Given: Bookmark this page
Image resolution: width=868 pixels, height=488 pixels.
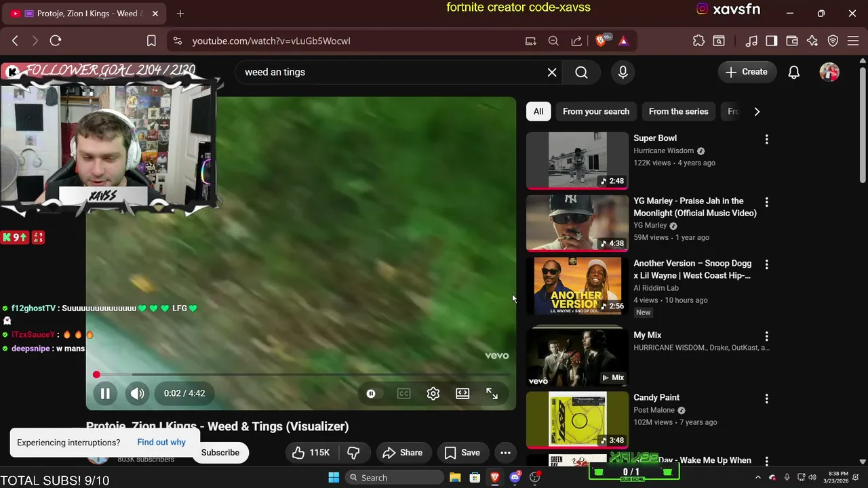Looking at the screenshot, I should pyautogui.click(x=151, y=41).
